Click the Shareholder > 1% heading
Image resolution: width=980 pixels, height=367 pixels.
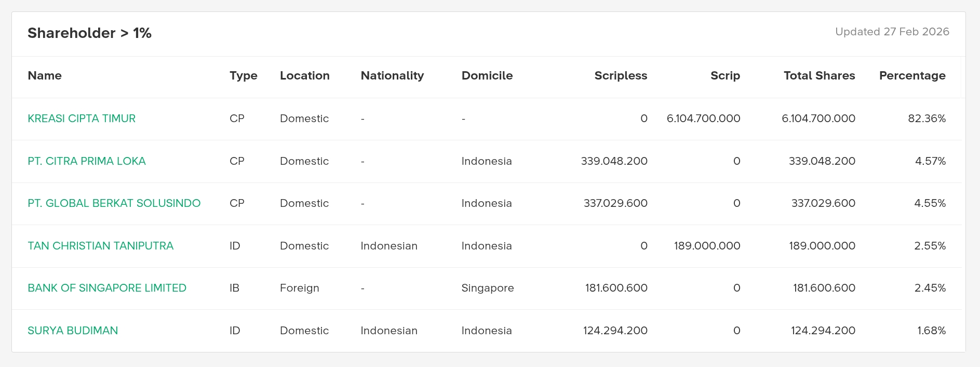pos(89,33)
